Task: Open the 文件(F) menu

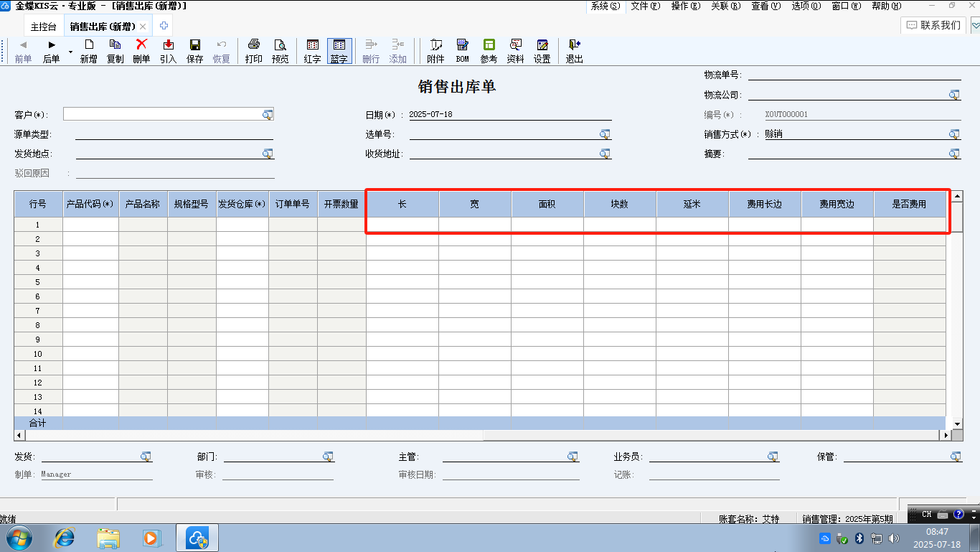Action: pos(644,6)
